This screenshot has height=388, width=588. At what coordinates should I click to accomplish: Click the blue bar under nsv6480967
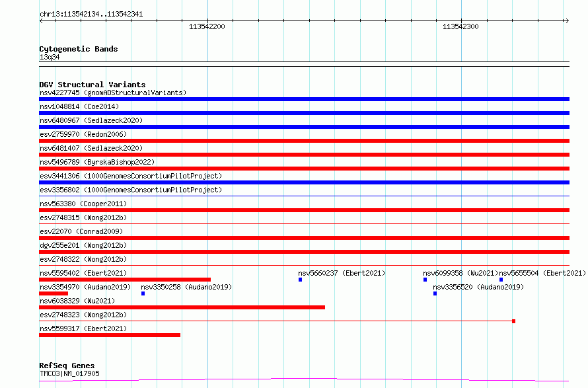(304, 127)
